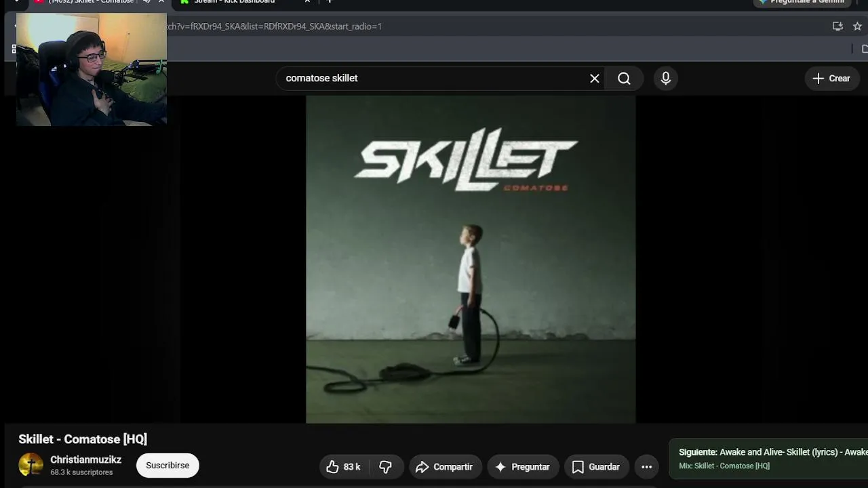Open the more actions three-dot menu

pyautogui.click(x=647, y=466)
